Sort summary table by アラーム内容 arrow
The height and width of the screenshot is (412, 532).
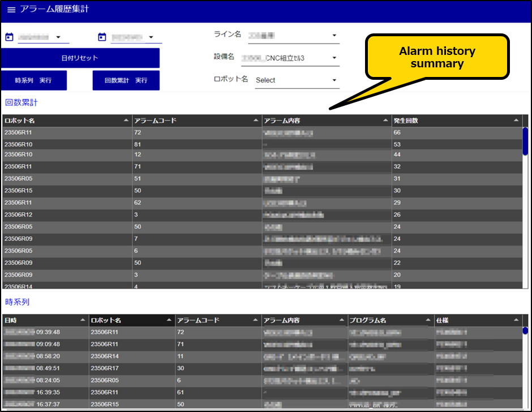[386, 121]
